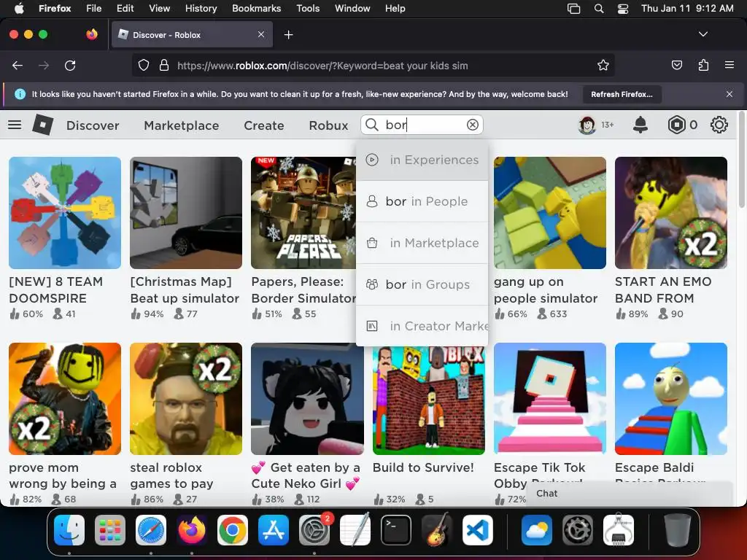
Task: Open gang up on people simulator thumbnail
Action: tap(550, 213)
